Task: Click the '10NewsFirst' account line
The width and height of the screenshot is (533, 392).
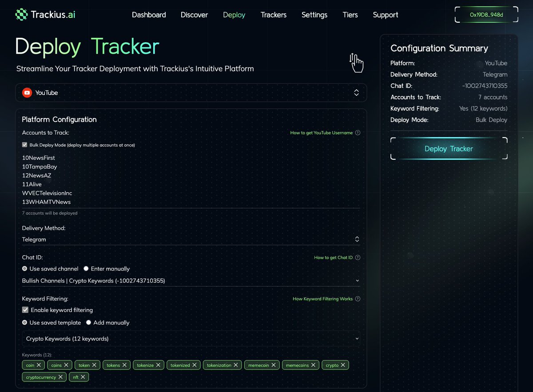Action: [x=39, y=158]
